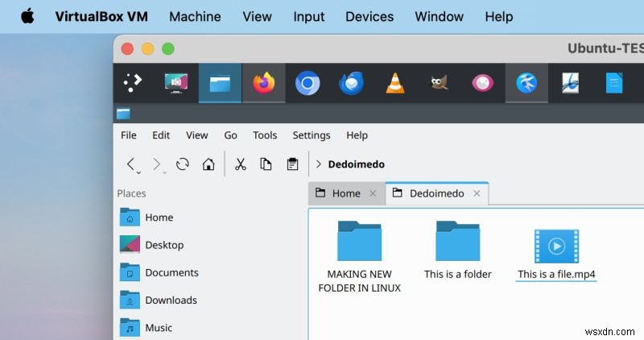The width and height of the screenshot is (644, 340).
Task: Open the Apple menu
Action: (x=27, y=16)
